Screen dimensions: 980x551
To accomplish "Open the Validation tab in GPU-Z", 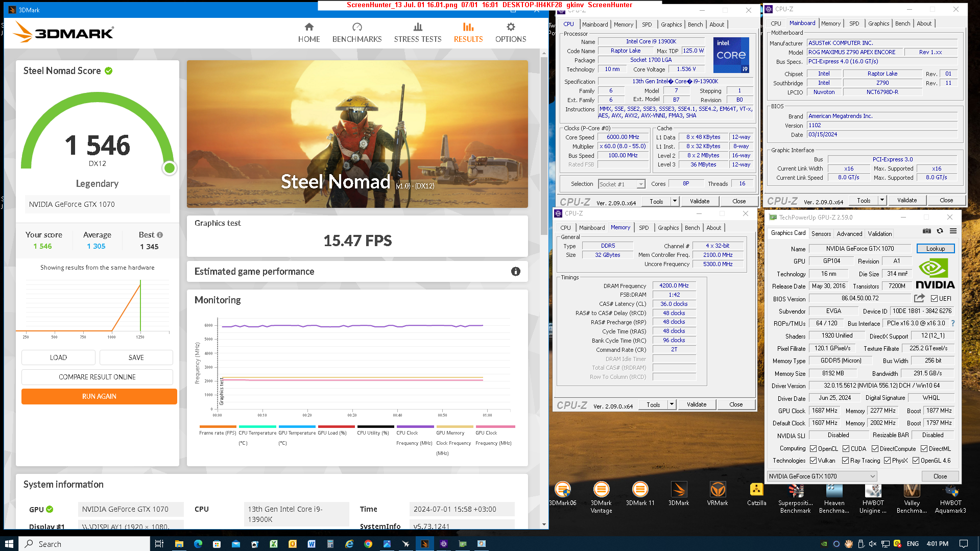I will pyautogui.click(x=880, y=234).
